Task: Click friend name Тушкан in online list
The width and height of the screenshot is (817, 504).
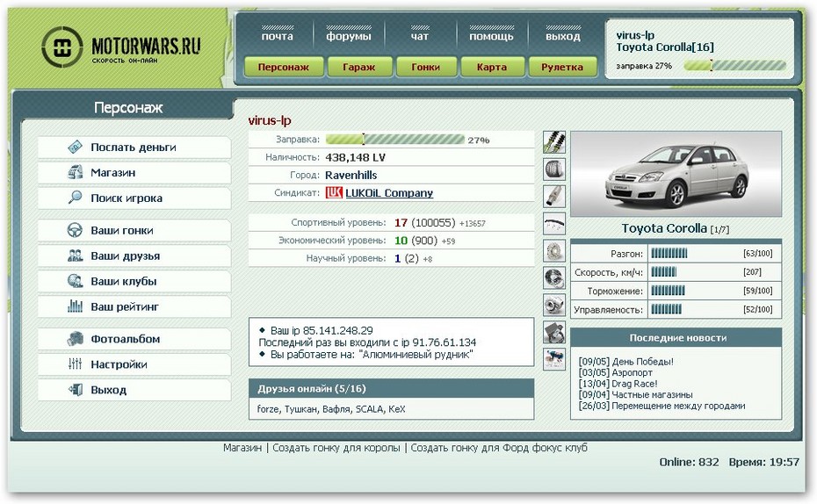Action: pyautogui.click(x=300, y=409)
